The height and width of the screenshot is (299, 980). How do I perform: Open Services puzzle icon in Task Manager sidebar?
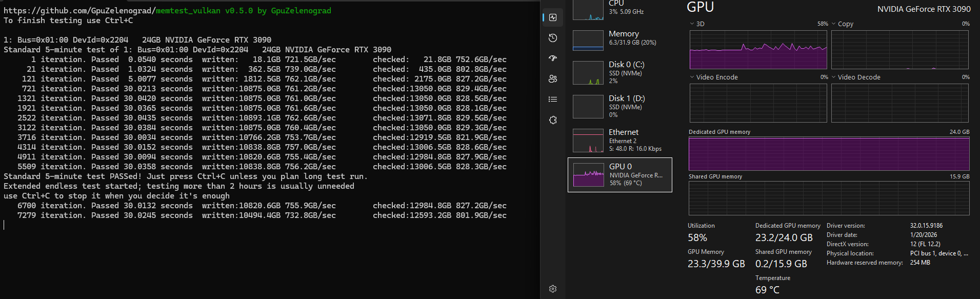tap(553, 120)
